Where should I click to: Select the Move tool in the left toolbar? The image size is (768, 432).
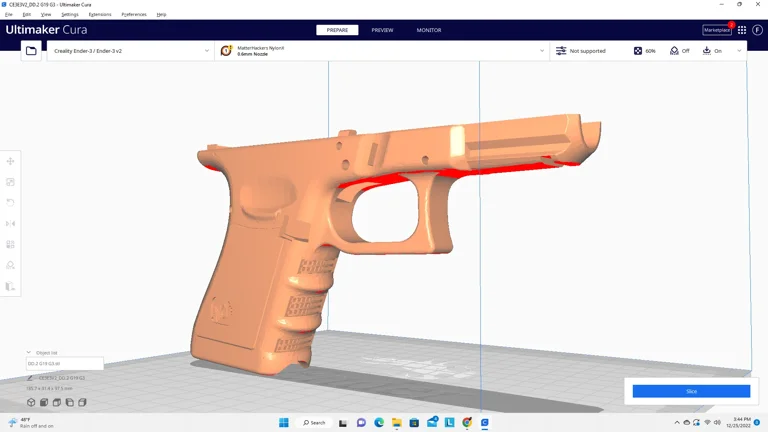click(x=11, y=161)
